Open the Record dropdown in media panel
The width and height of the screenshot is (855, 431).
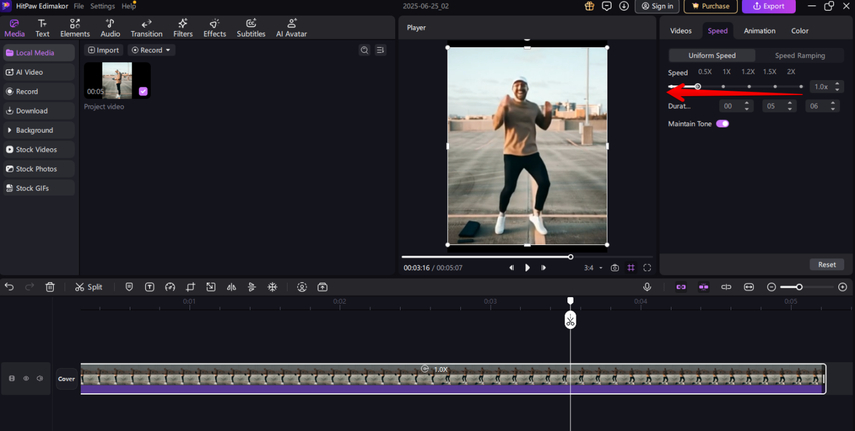coord(151,50)
